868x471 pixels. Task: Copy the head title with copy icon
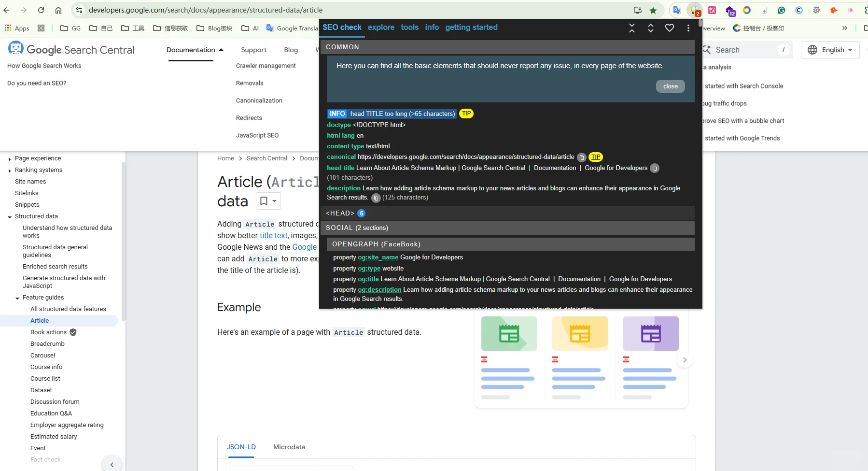pyautogui.click(x=655, y=168)
